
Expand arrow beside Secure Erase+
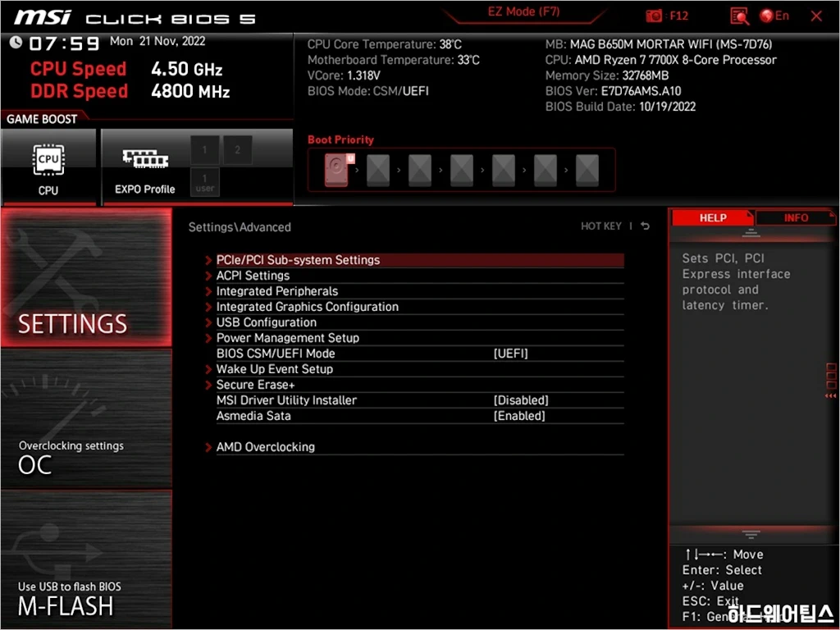pyautogui.click(x=208, y=384)
